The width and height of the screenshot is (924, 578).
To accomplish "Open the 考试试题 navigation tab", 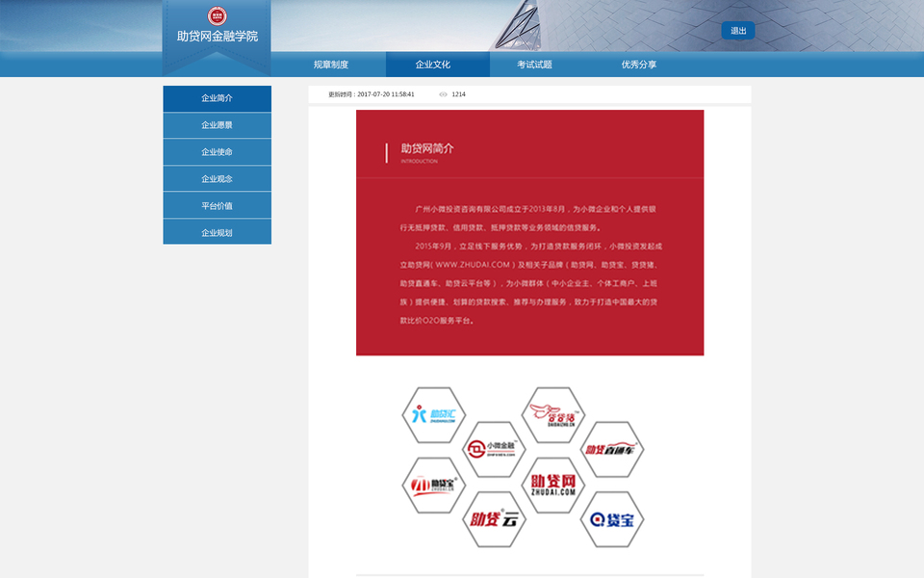I will (534, 65).
